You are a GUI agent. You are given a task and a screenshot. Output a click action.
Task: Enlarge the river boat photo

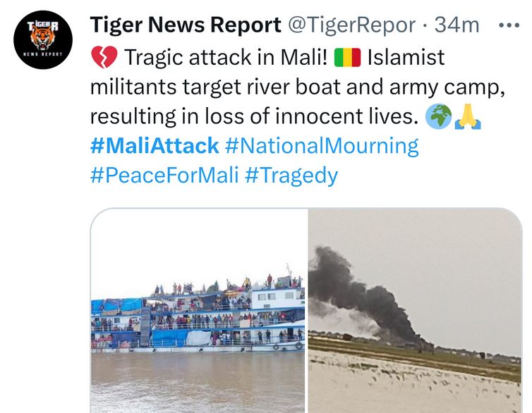click(198, 310)
